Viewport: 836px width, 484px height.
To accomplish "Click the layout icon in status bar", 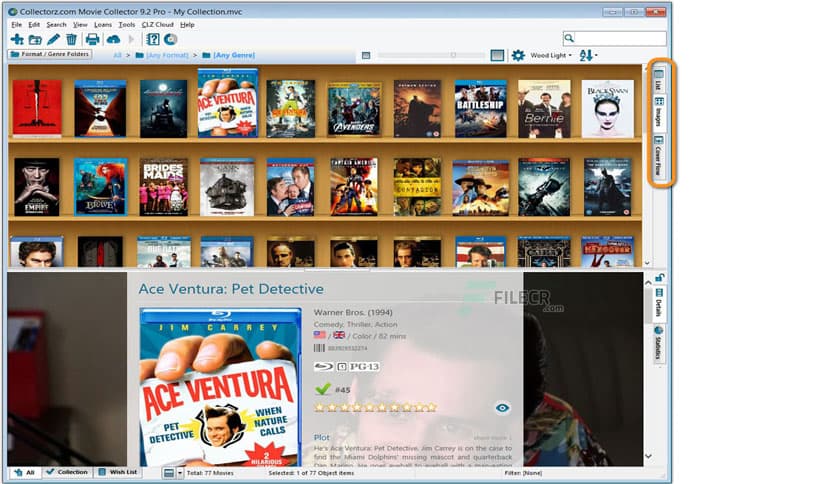I will tap(169, 473).
